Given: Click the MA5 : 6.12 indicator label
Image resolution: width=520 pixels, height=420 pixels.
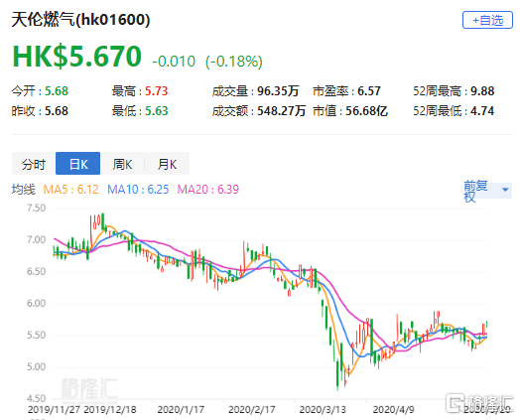Looking at the screenshot, I should [x=71, y=190].
